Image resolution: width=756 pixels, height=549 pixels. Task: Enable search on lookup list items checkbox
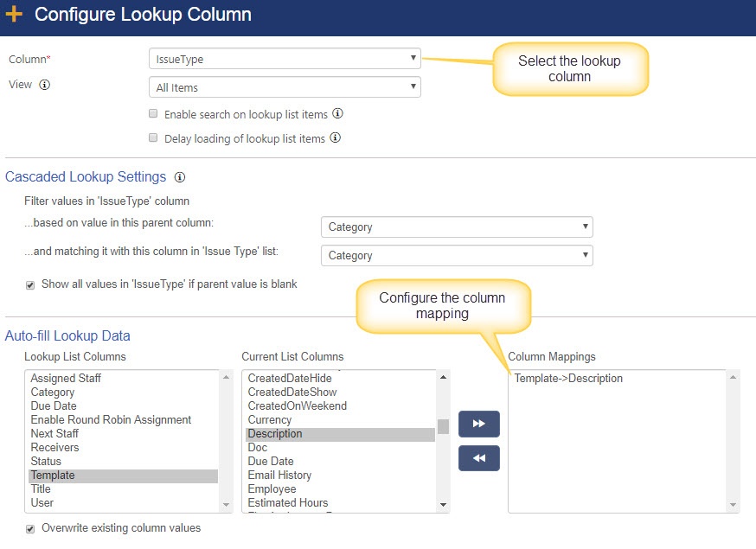153,114
